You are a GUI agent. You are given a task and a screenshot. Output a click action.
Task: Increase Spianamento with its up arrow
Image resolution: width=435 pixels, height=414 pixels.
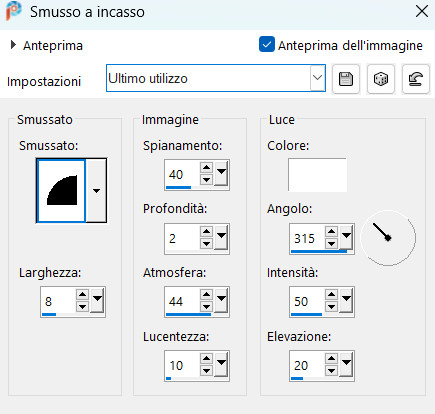[x=207, y=168]
